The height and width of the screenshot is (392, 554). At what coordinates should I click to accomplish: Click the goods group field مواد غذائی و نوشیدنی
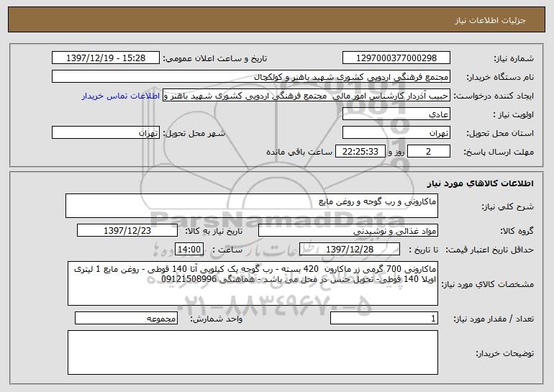click(x=348, y=231)
